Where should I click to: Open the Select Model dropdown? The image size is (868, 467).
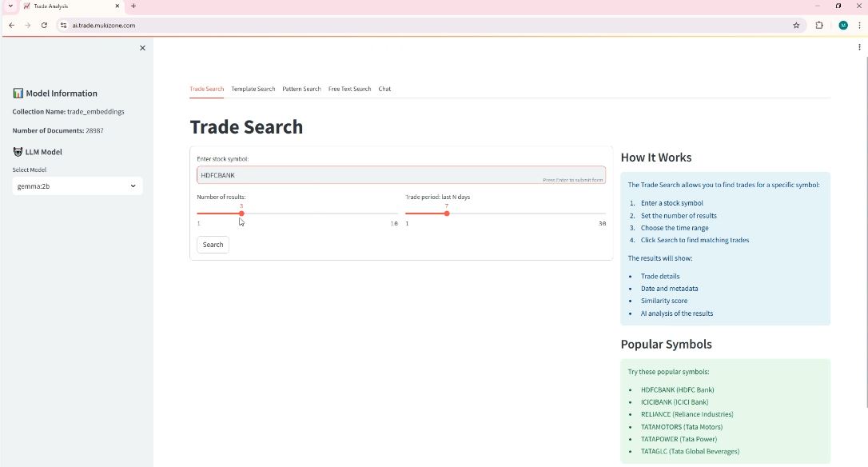pos(77,186)
